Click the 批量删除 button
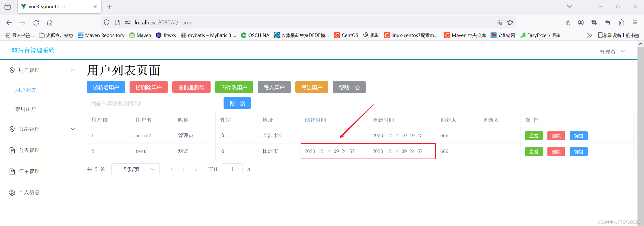Screen dimensions: 644x226 (191, 87)
